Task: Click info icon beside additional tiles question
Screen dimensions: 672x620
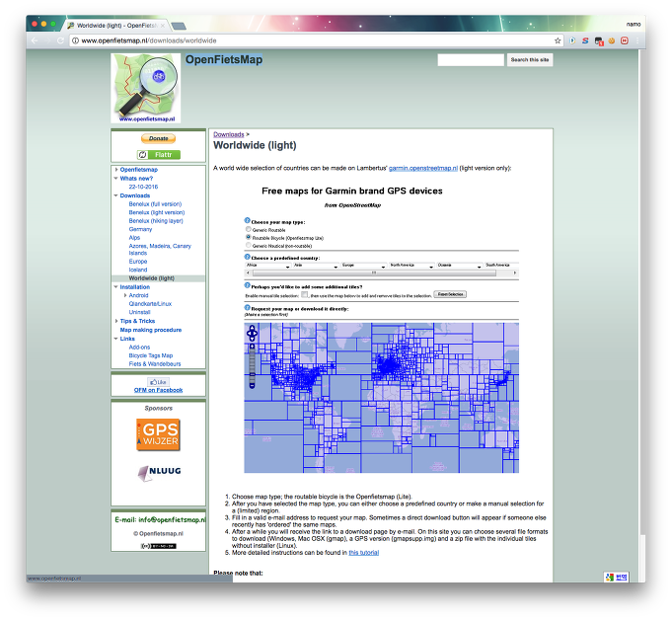Action: click(248, 285)
